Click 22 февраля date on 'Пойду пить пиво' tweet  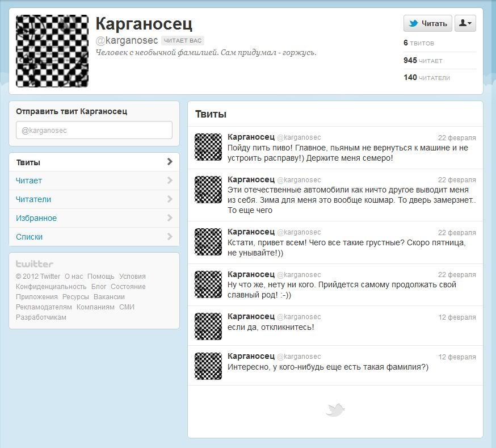tap(457, 137)
